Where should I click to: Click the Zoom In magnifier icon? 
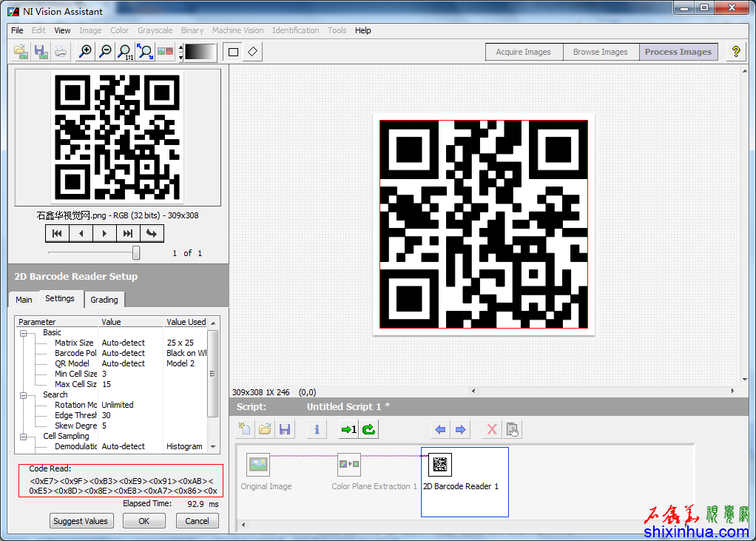pos(86,52)
